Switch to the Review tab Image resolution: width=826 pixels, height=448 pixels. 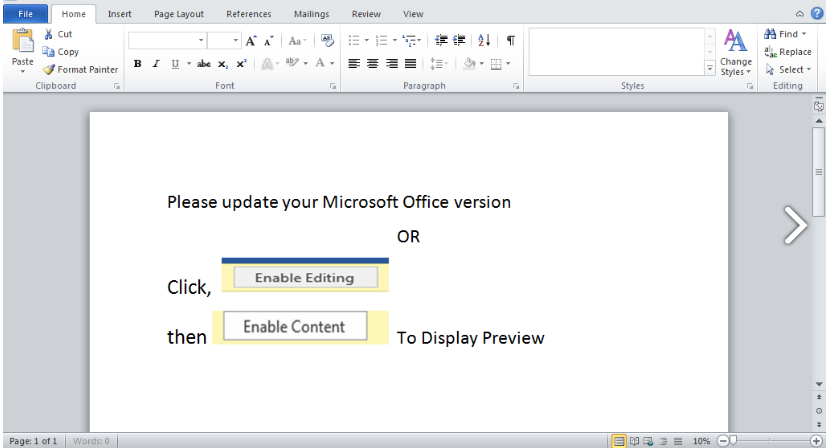366,14
